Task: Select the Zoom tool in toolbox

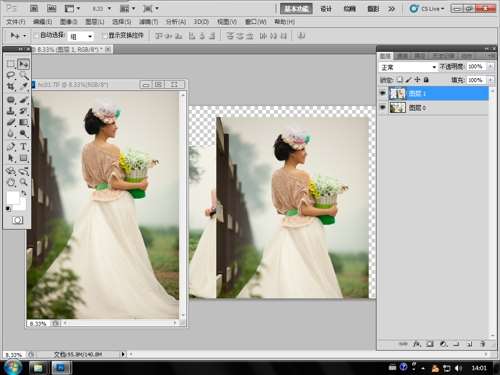Action: (x=23, y=182)
